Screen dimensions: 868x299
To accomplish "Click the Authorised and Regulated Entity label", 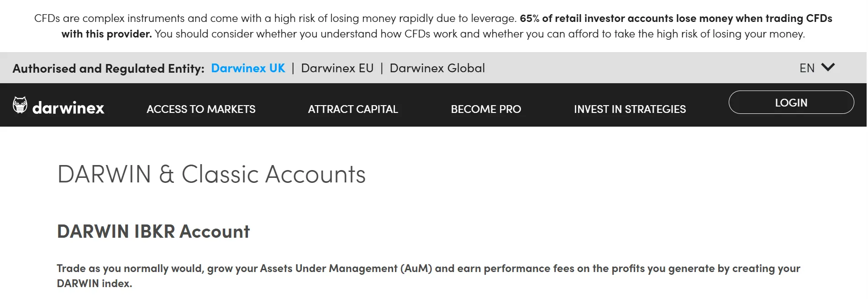I will (x=109, y=69).
